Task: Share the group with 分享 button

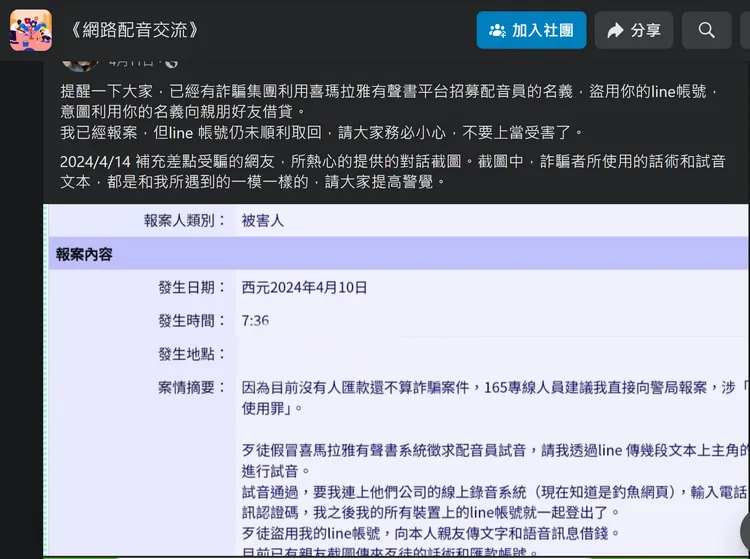Action: 634,30
